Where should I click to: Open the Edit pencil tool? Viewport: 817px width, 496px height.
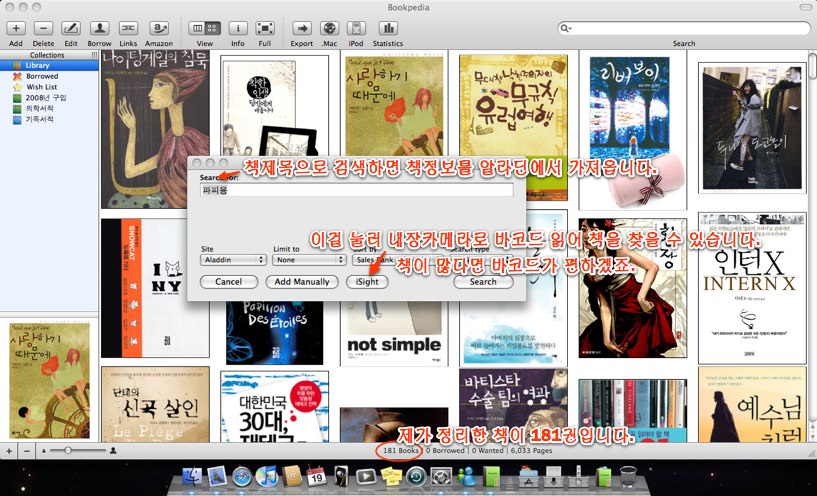point(71,28)
